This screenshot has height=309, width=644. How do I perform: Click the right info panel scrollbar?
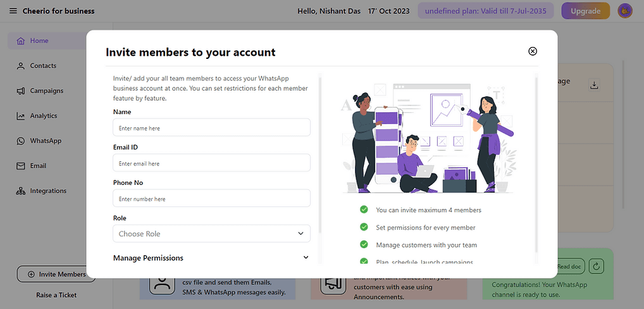click(536, 165)
